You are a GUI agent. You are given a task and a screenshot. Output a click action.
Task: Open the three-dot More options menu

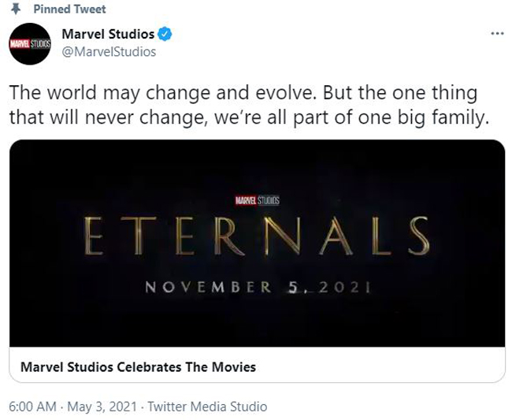click(497, 33)
